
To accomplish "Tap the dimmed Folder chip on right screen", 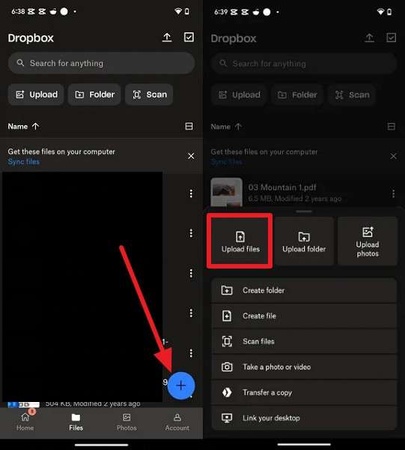I will click(297, 95).
